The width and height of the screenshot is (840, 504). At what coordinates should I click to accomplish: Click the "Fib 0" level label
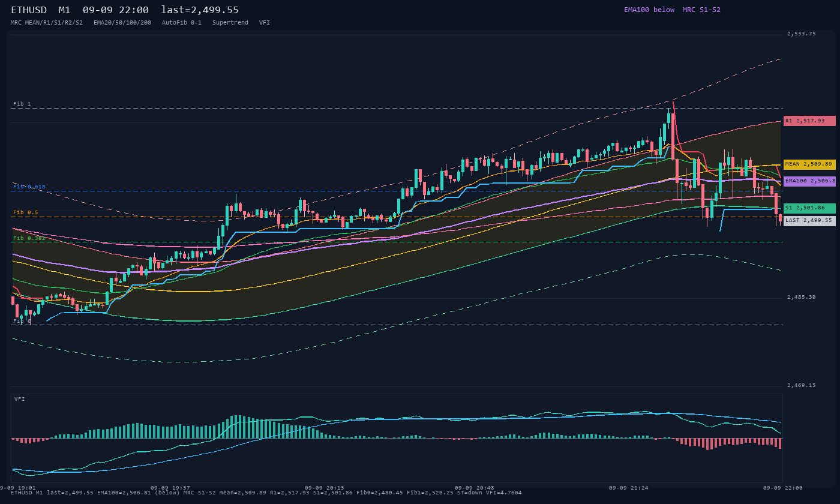tap(22, 321)
